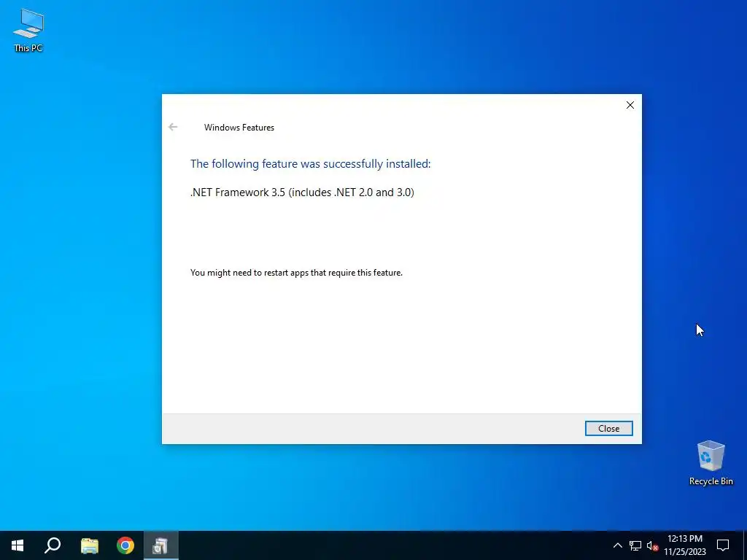Open the network status tray icon
The height and width of the screenshot is (560, 747).
635,545
